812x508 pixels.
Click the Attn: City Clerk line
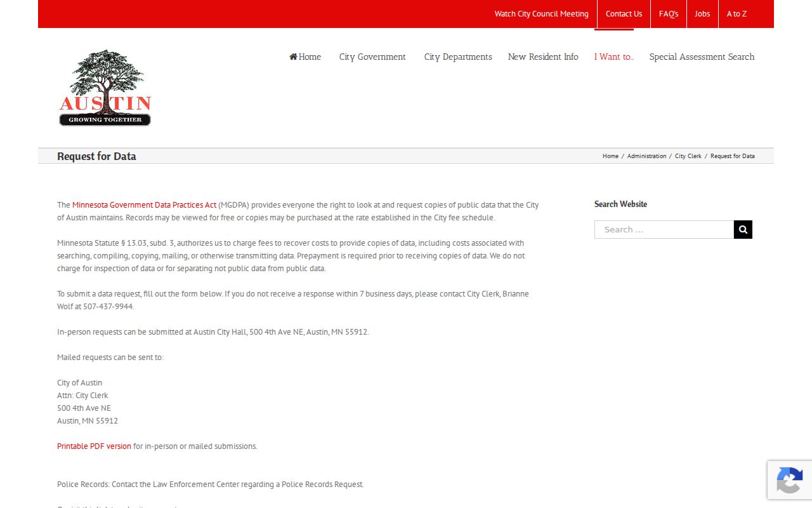tap(82, 396)
